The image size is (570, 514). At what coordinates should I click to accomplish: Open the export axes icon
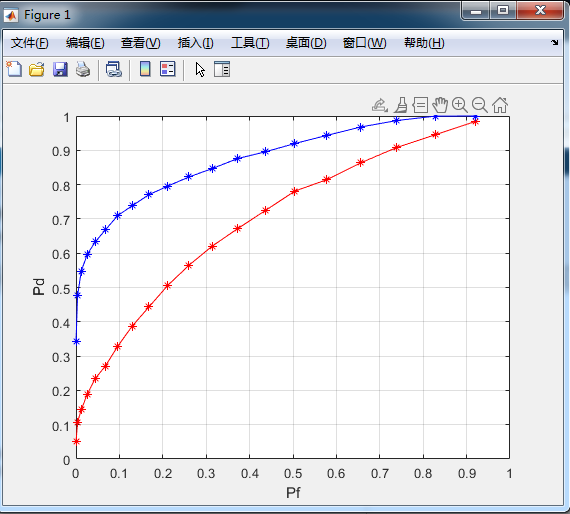[x=380, y=105]
